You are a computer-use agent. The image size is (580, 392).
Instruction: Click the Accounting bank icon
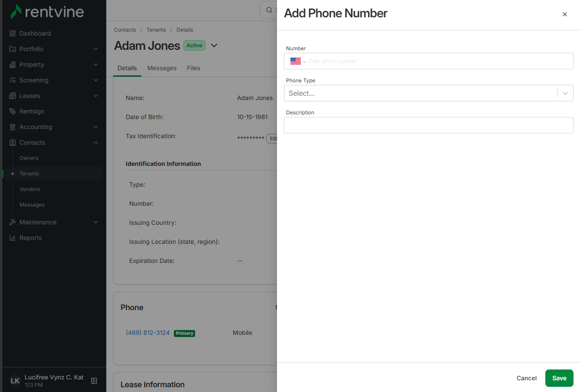(13, 127)
